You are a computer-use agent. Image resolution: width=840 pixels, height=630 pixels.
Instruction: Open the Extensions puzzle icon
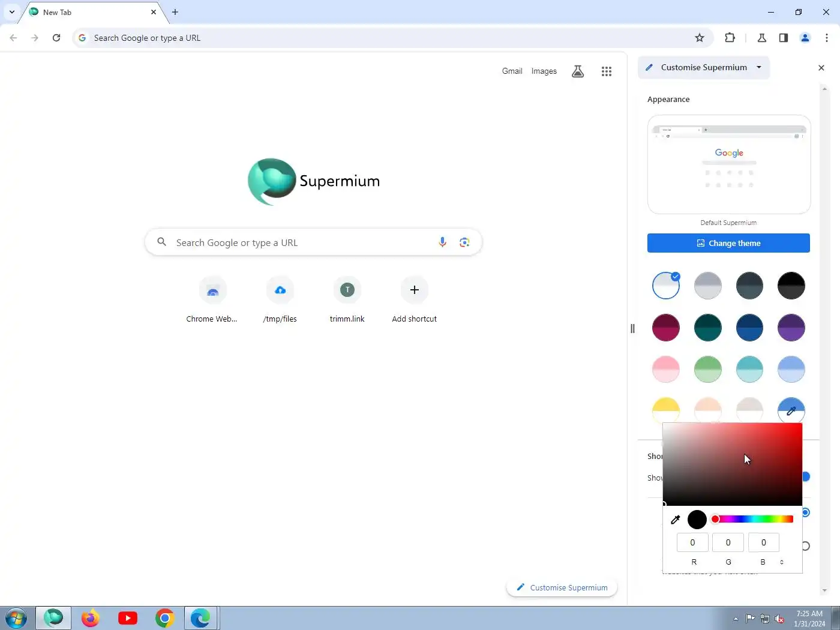pyautogui.click(x=730, y=38)
